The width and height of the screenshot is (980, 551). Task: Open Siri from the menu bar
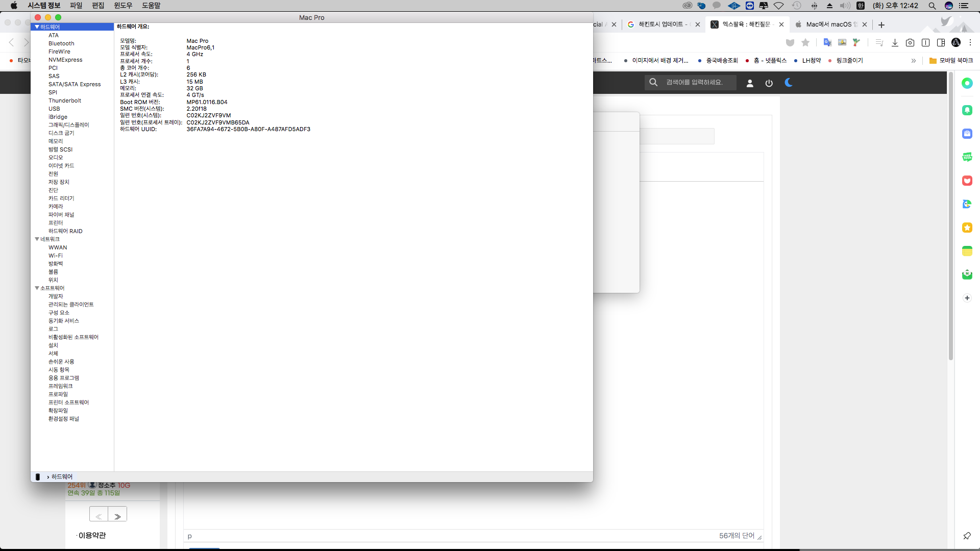click(x=949, y=6)
